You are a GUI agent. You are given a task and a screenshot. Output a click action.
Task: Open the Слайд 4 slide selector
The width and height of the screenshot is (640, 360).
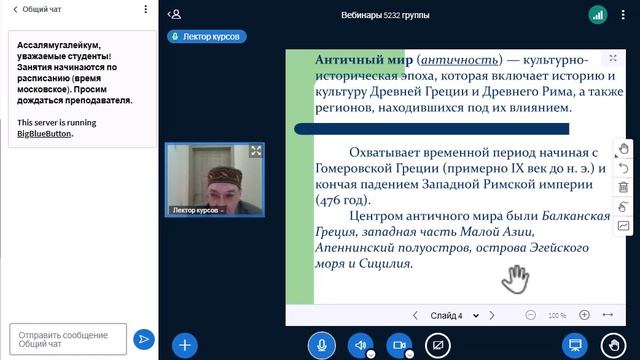[x=454, y=316]
